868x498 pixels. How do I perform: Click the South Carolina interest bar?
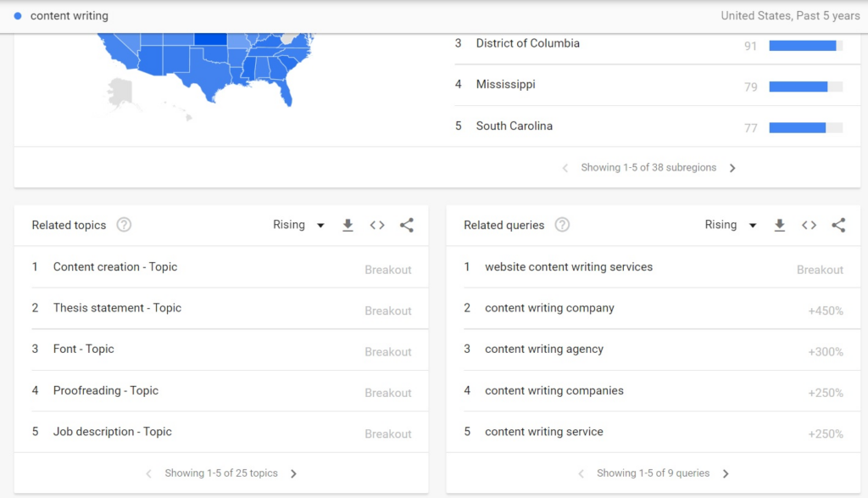tap(805, 128)
